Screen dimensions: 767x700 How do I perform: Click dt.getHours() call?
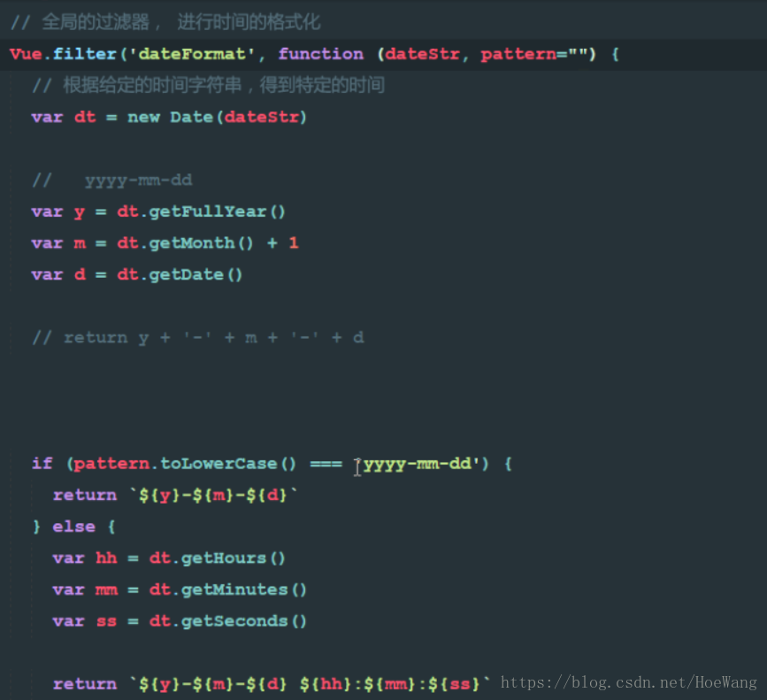click(218, 558)
